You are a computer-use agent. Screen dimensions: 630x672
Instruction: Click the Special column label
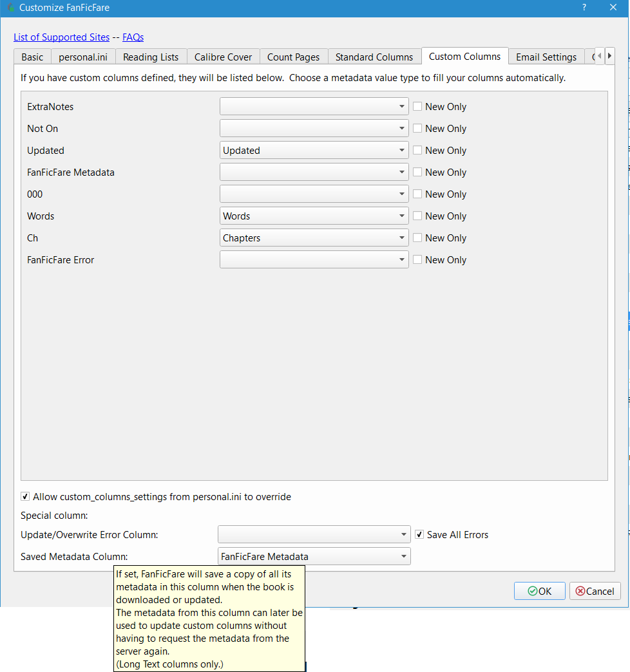tap(54, 515)
